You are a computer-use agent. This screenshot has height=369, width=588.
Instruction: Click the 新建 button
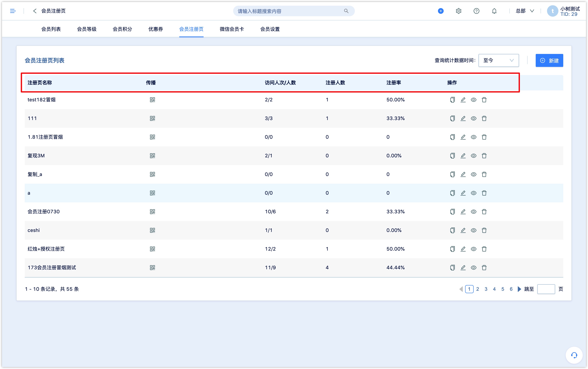tap(549, 60)
